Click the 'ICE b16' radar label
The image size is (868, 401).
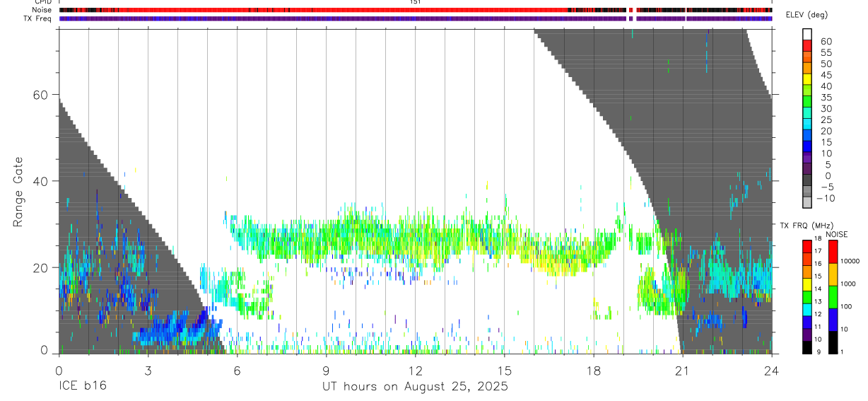81,387
